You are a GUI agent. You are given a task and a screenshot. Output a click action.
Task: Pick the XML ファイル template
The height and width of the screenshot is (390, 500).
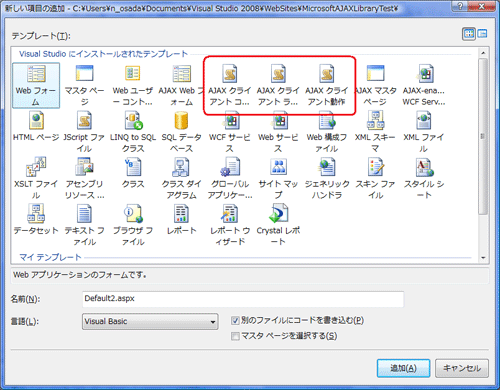(424, 132)
